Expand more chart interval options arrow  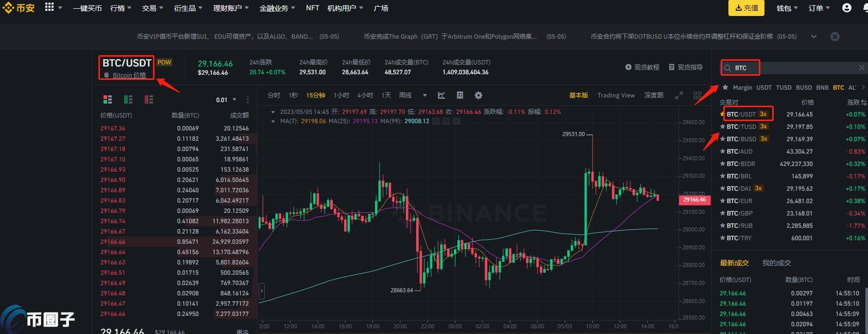pyautogui.click(x=425, y=95)
